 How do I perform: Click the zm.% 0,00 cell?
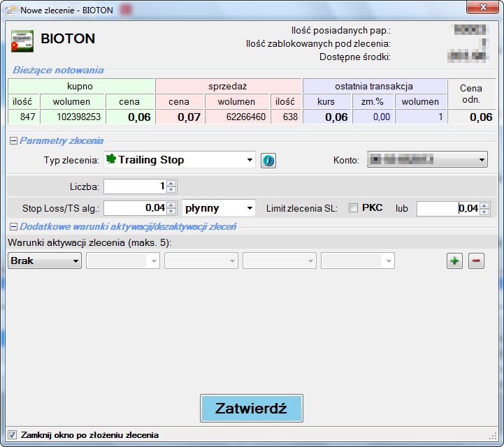pos(373,117)
